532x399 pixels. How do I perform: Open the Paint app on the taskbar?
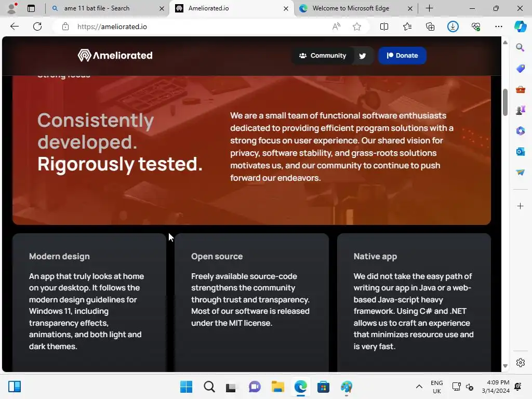[x=347, y=387]
